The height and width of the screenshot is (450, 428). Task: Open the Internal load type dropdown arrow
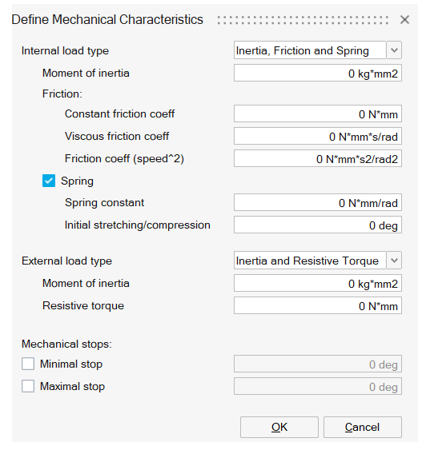(394, 50)
